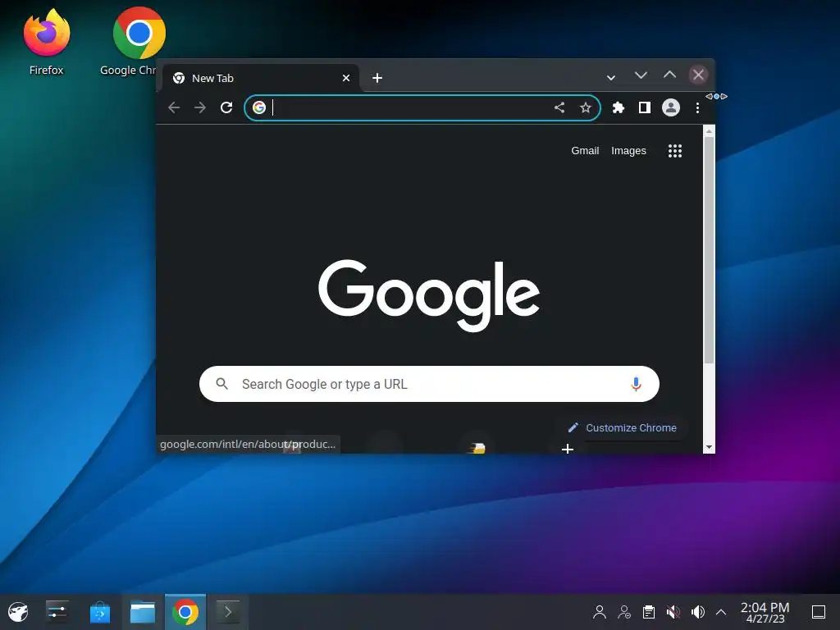This screenshot has height=630, width=840.
Task: Open the Images link
Action: click(x=628, y=151)
